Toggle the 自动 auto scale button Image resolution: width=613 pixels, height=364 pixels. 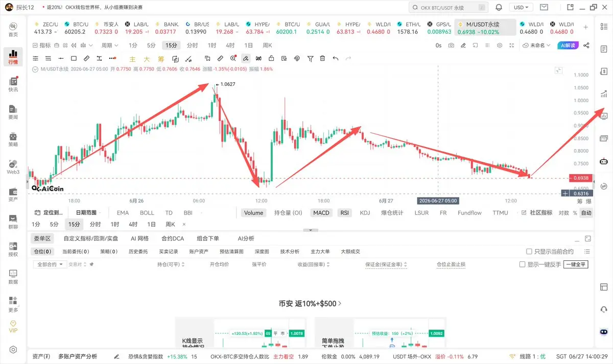coord(586,213)
